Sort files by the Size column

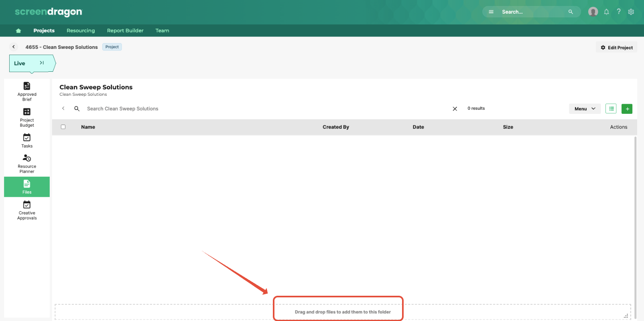pos(508,127)
